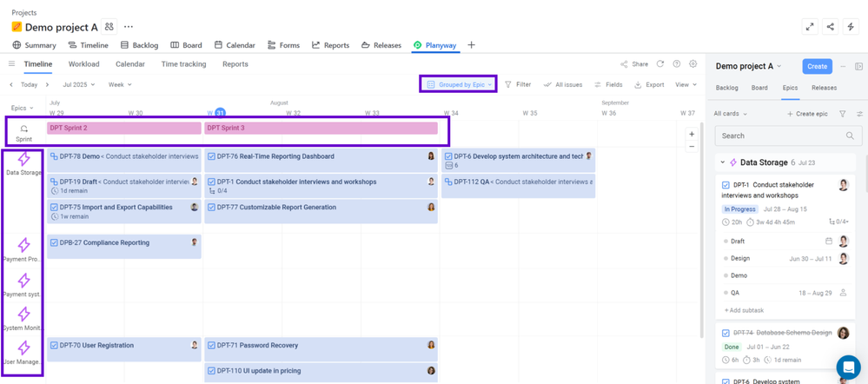Open the fullscreen expand icon

(810, 27)
